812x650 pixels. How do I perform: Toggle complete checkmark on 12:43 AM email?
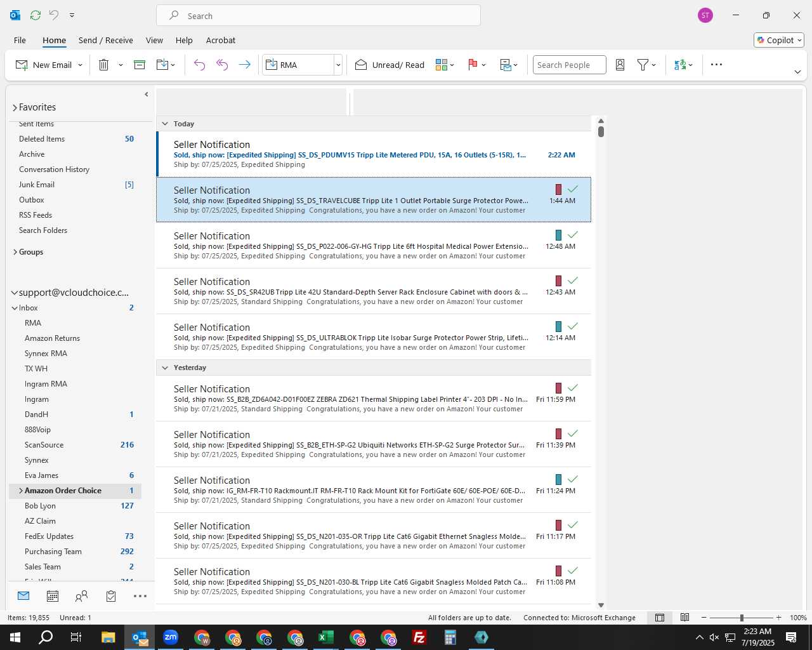(x=573, y=281)
